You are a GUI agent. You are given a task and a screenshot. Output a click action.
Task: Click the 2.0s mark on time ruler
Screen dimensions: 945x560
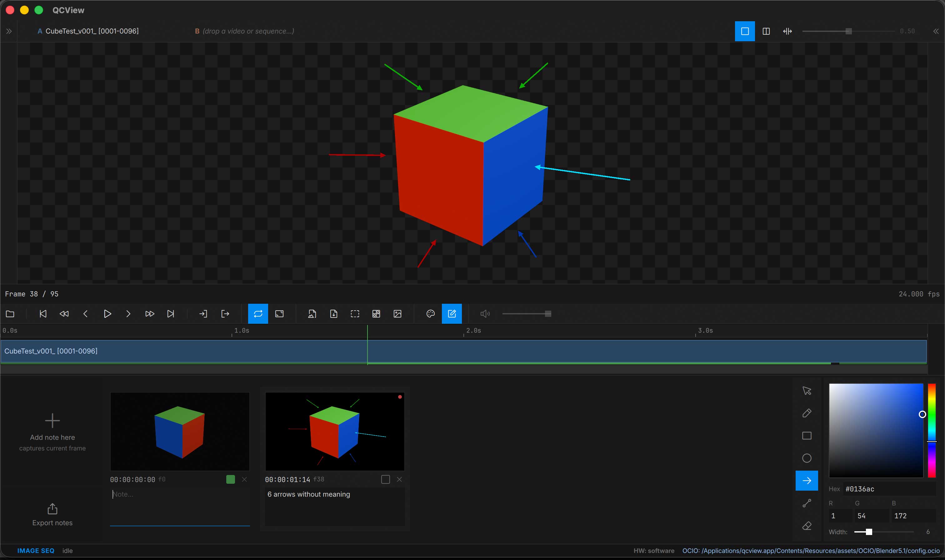473,331
